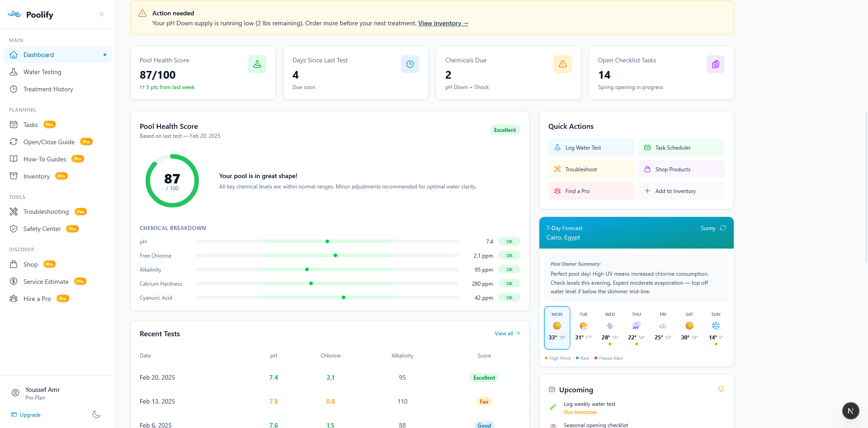Click the Find a Pro quick action

pos(591,191)
